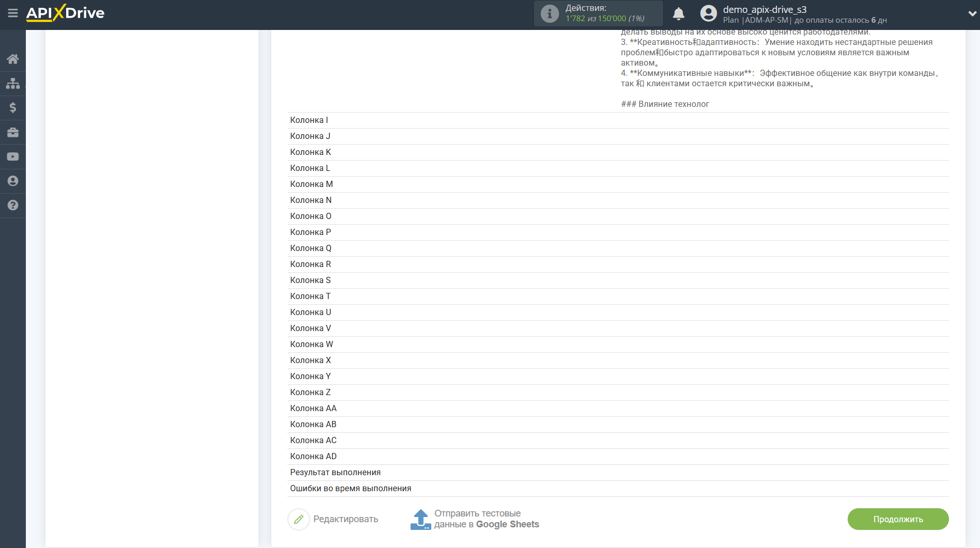Open the briefcase services icon

point(13,132)
